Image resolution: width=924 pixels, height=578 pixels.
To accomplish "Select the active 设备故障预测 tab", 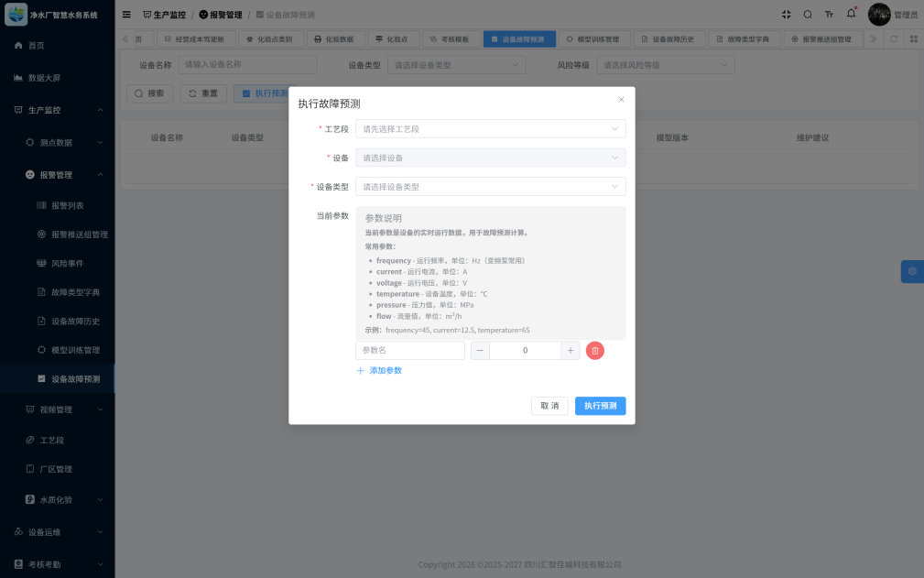I will point(518,39).
